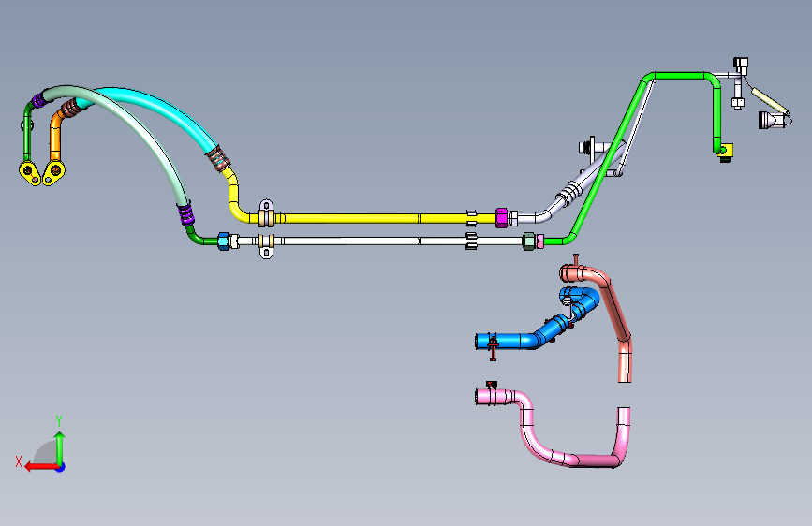This screenshot has height=526, width=812.
Task: Click the red 'X' axis label
Action: click(x=19, y=461)
